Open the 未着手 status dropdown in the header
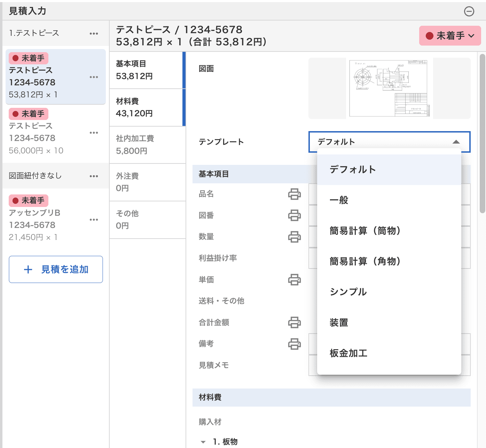Screen dimensions: 486x448 pyautogui.click(x=450, y=36)
